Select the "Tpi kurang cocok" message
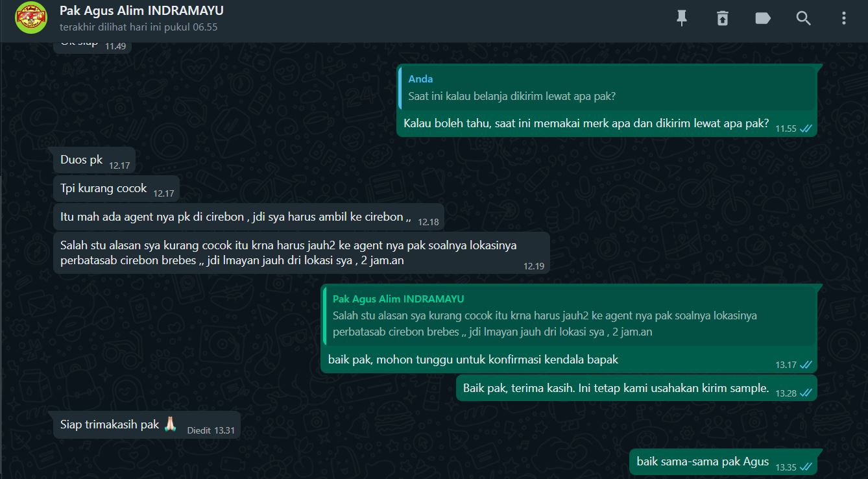 [117, 188]
